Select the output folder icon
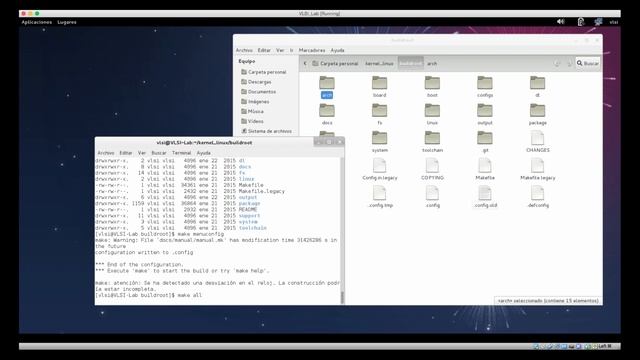Viewport: 640px width, 360px height. coord(484,111)
